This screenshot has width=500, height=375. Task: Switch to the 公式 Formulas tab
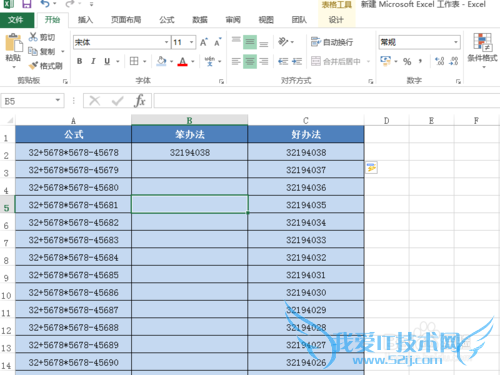(167, 20)
